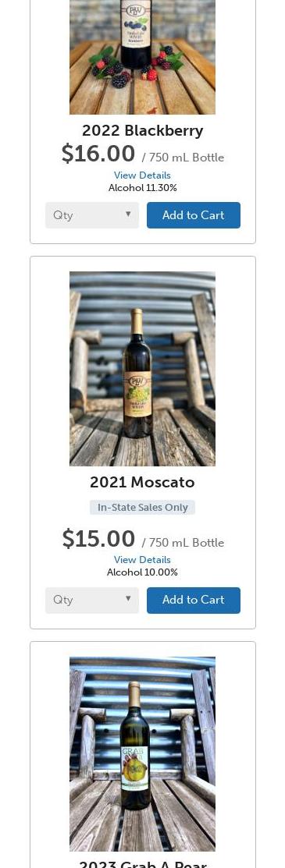Select the 2021 Moscato product name
This screenshot has height=868, width=285.
[x=142, y=482]
